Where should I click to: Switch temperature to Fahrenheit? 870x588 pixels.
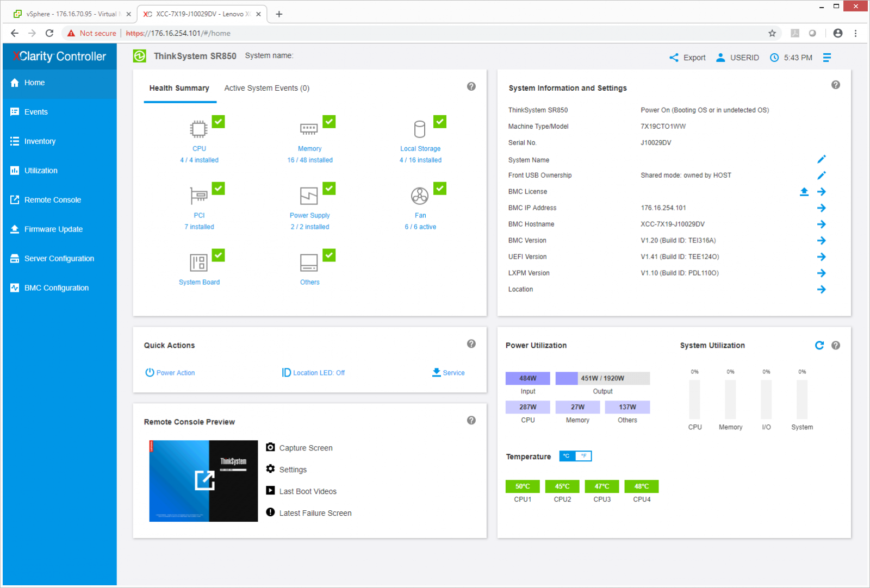[583, 456]
